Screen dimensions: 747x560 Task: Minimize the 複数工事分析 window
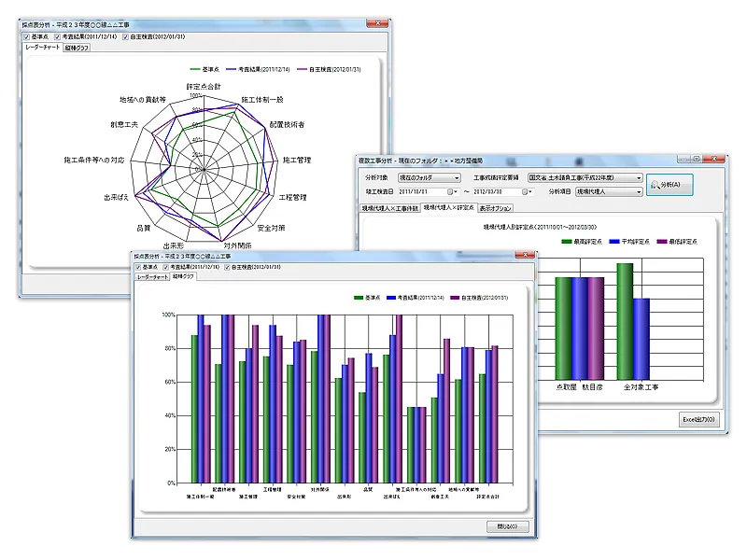[x=684, y=159]
